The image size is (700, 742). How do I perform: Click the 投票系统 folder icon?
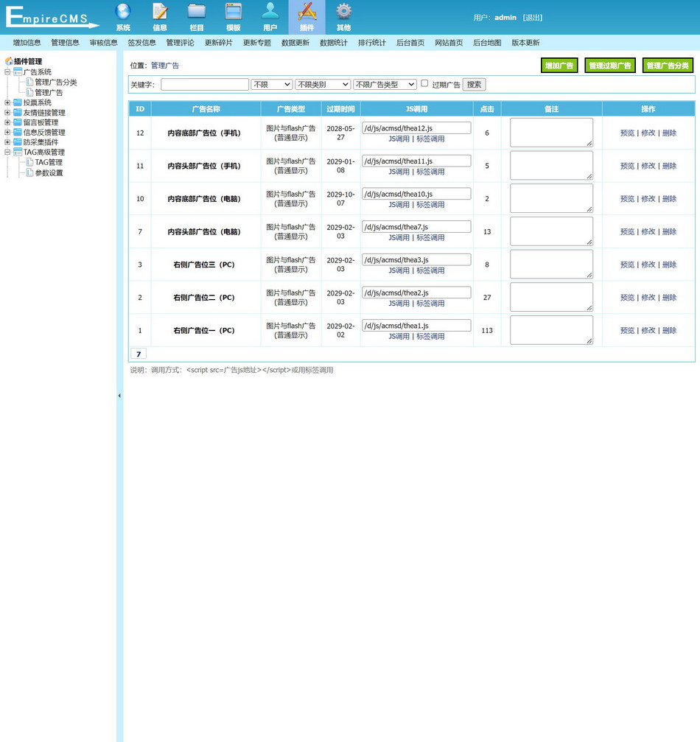18,102
